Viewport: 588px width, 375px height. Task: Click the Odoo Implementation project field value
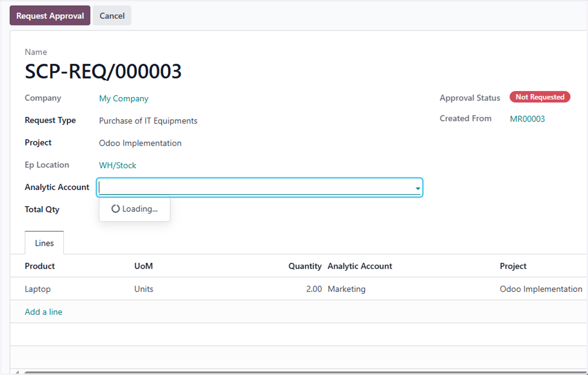[x=140, y=143]
